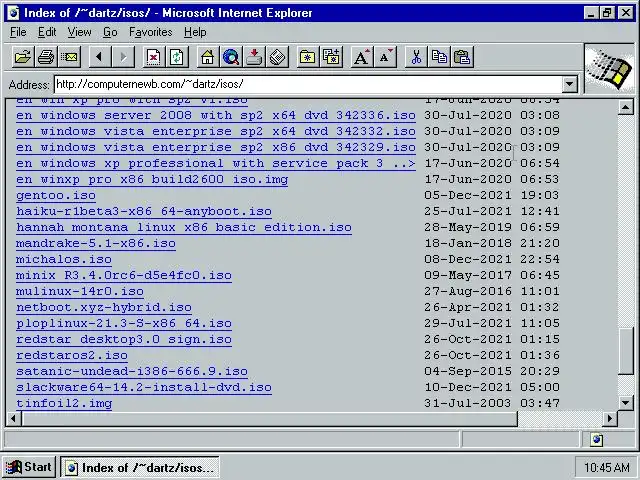Viewport: 640px width, 480px height.
Task: Go forward with the Forward arrow
Action: (x=123, y=57)
